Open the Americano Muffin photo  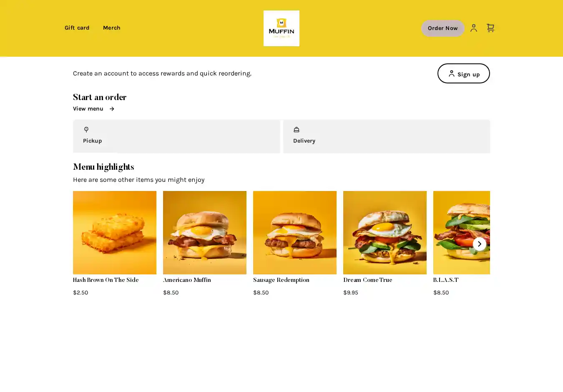pos(205,232)
